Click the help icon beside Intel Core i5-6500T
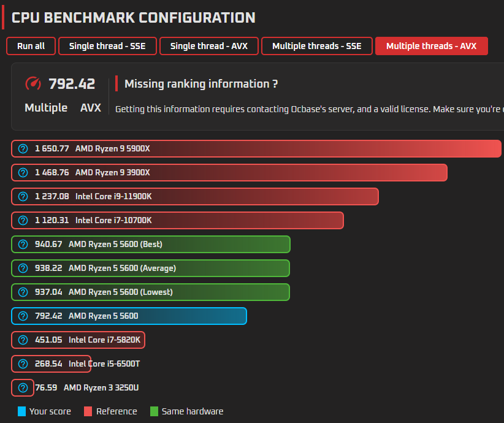This screenshot has width=504, height=423. (x=23, y=364)
